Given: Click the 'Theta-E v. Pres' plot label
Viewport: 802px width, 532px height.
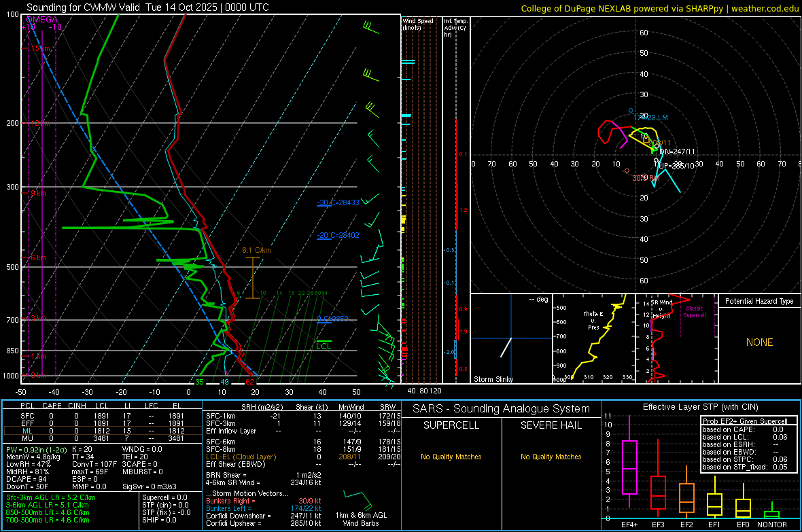Looking at the screenshot, I should click(593, 320).
